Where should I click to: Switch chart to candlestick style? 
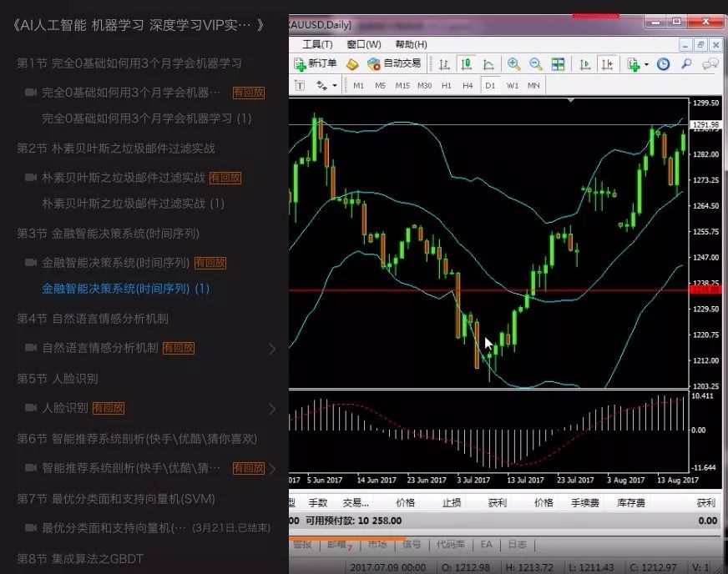[466, 64]
